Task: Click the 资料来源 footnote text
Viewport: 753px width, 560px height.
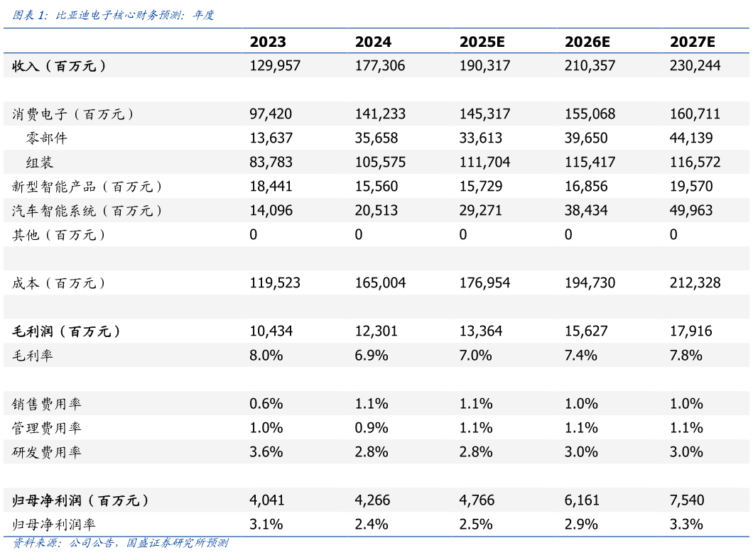Action: [x=120, y=544]
